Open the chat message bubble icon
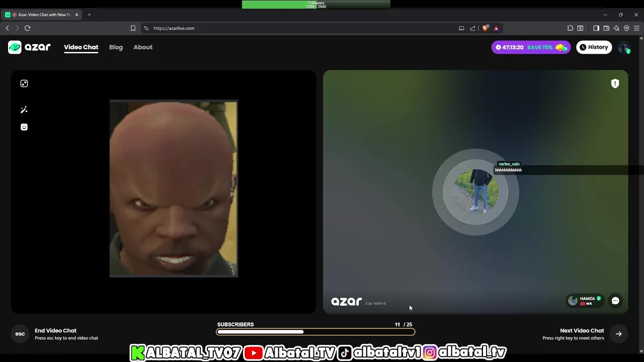The image size is (644, 362). 615,301
